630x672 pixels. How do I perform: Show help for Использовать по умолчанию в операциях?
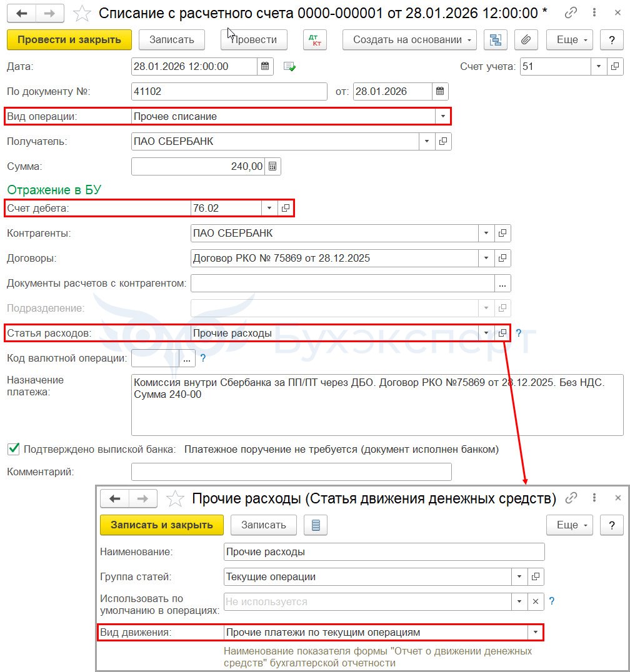point(551,601)
